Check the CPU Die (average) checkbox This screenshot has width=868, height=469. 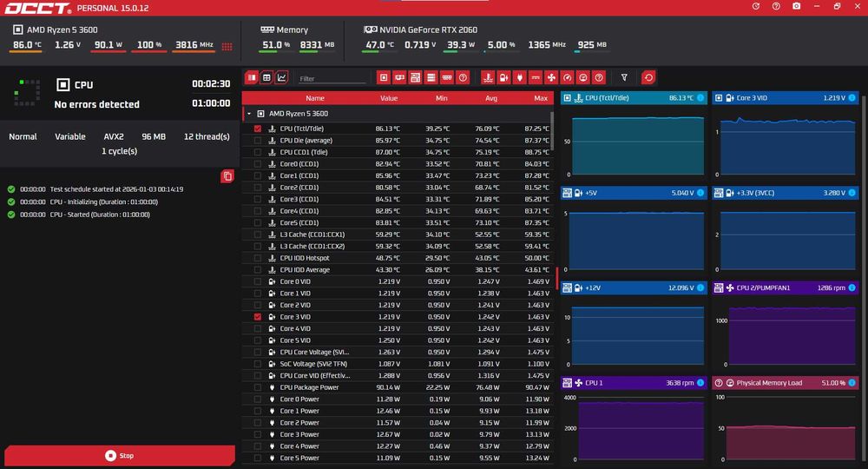[x=258, y=140]
